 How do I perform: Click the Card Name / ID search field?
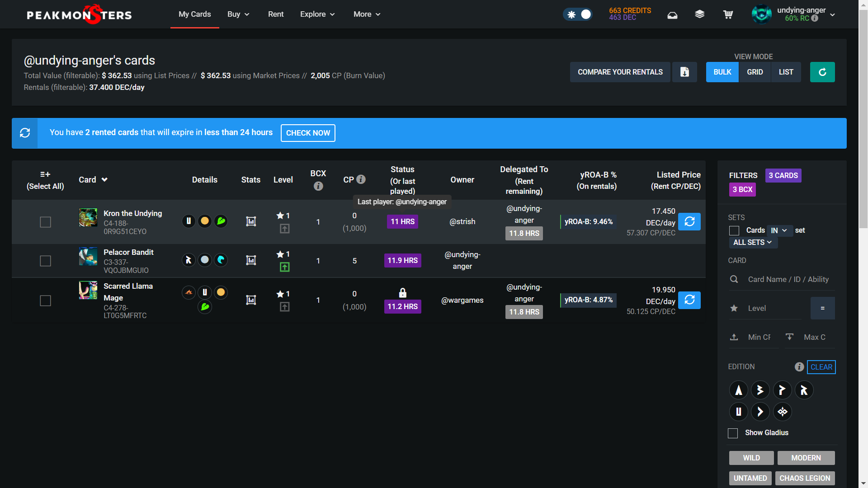788,279
